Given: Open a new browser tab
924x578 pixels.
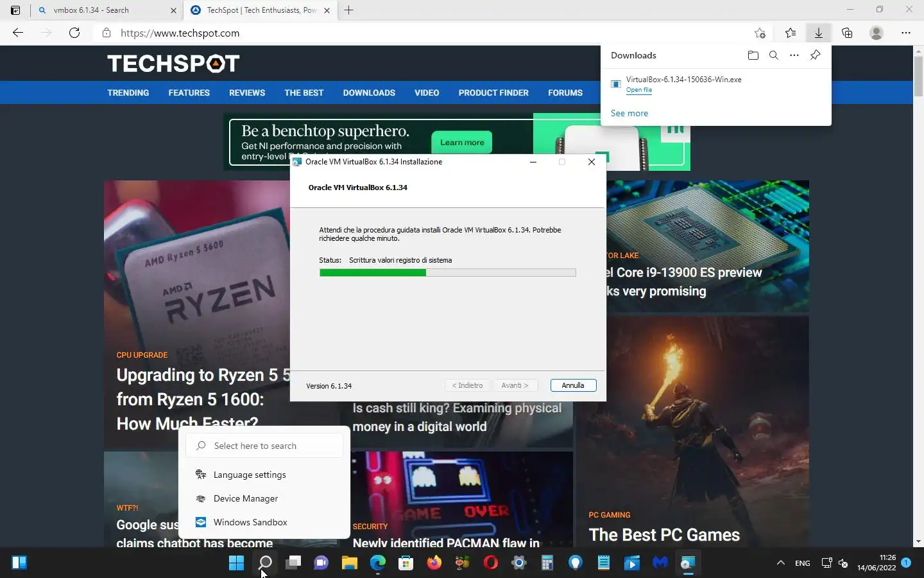Looking at the screenshot, I should (x=348, y=10).
